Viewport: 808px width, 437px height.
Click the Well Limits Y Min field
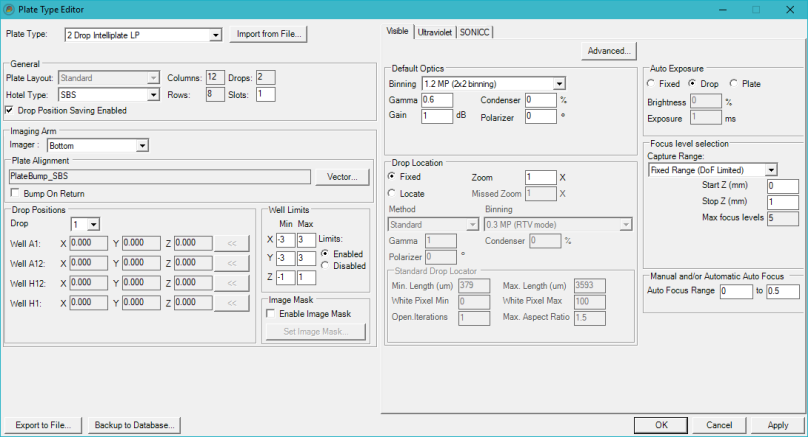[285, 258]
